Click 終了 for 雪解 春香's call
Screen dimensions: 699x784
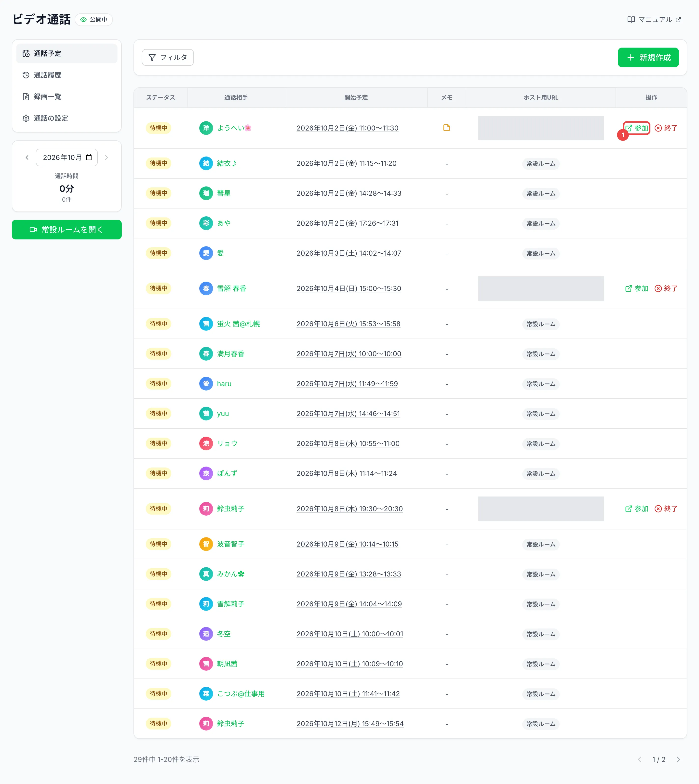pyautogui.click(x=666, y=289)
